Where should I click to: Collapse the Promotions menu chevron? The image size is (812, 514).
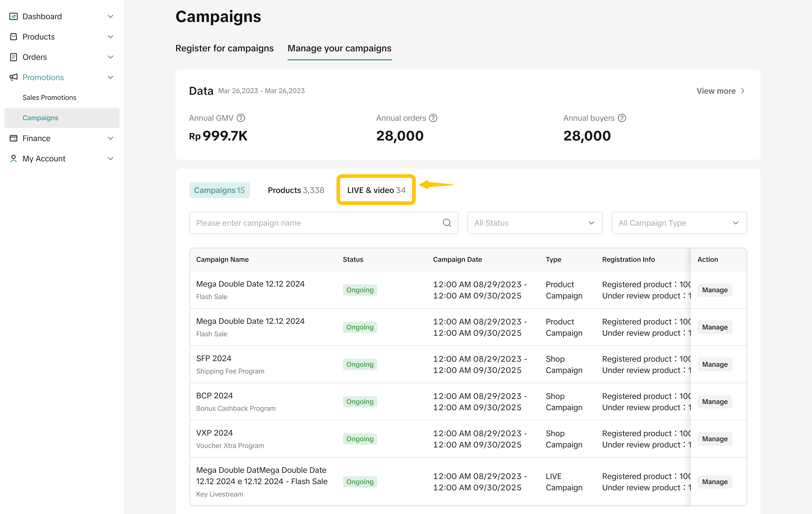coord(110,77)
